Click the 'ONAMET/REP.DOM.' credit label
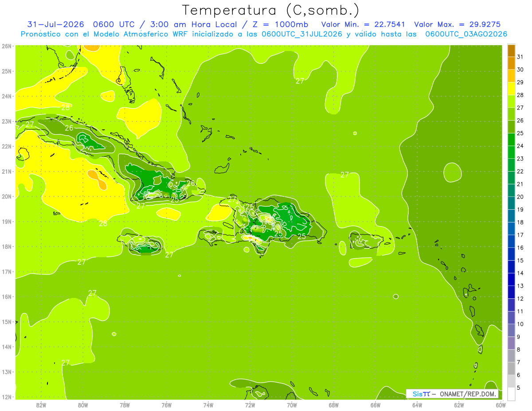 pyautogui.click(x=467, y=394)
